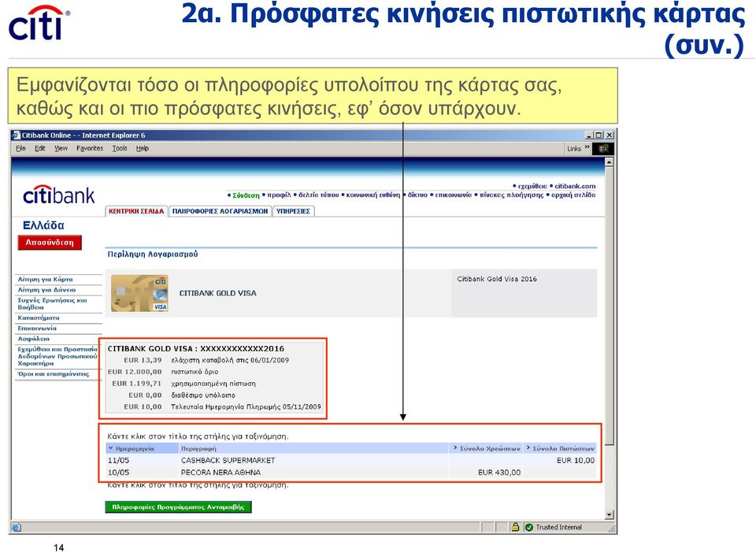Screen dimensions: 756x553
Task: Sort by Σύνολο Πιστώσεων column
Action: [x=560, y=448]
